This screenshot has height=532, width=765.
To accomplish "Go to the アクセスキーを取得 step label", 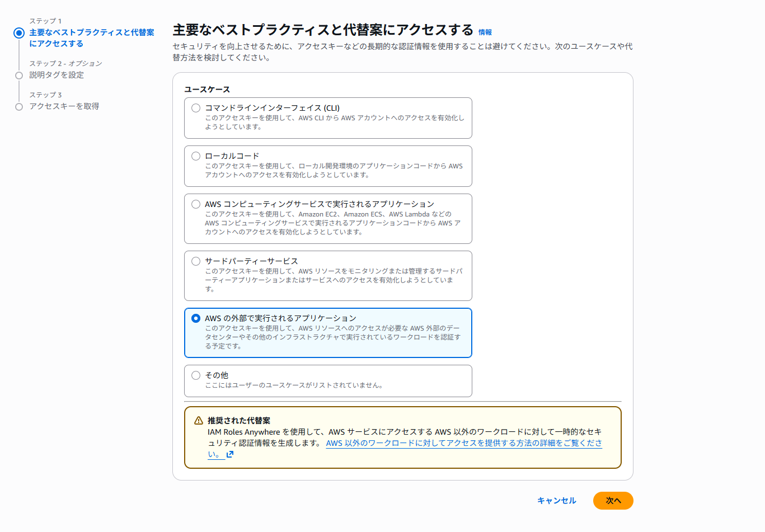I will [64, 106].
